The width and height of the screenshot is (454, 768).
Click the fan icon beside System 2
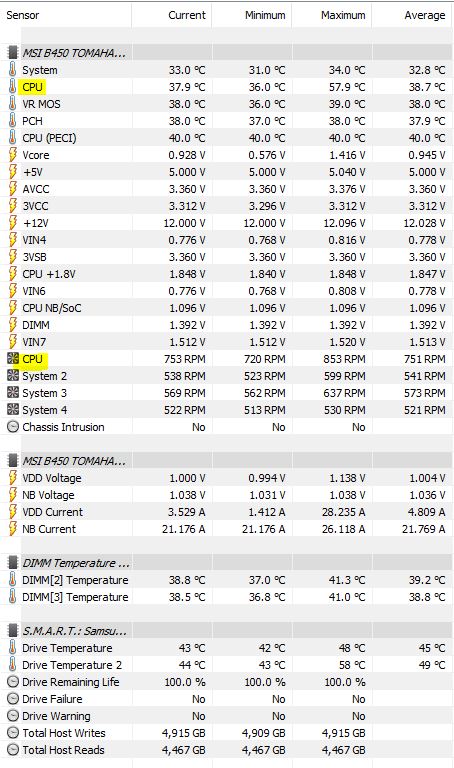[13, 376]
